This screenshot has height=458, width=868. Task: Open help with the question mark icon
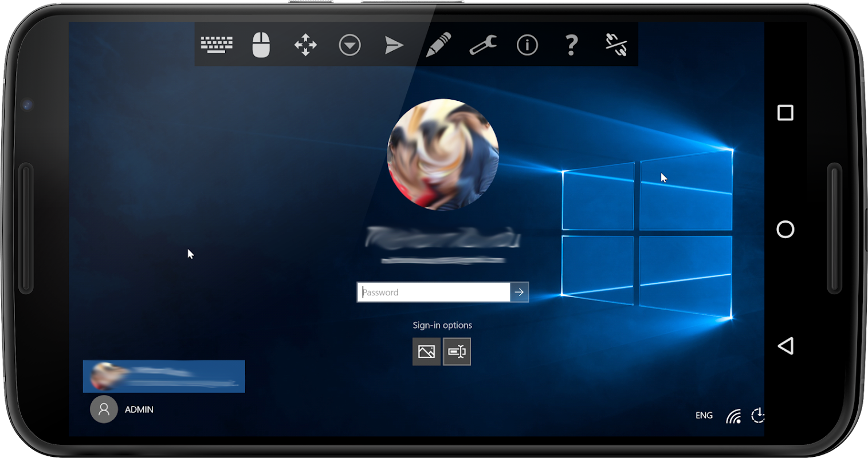pyautogui.click(x=571, y=45)
